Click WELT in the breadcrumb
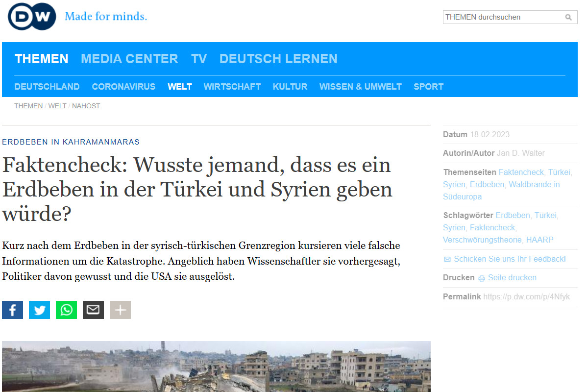The image size is (588, 392). [57, 106]
